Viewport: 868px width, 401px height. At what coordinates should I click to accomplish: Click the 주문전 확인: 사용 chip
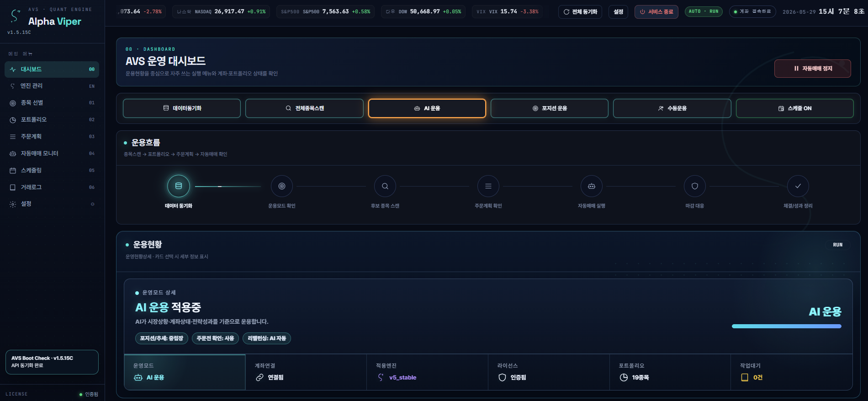pyautogui.click(x=215, y=338)
